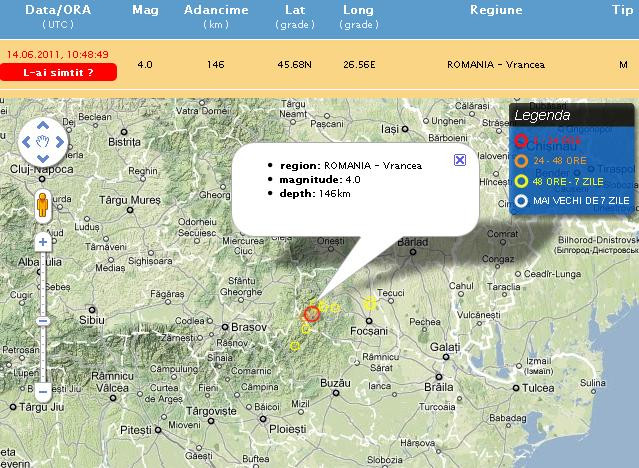Click the zoom slider handle

[43, 321]
